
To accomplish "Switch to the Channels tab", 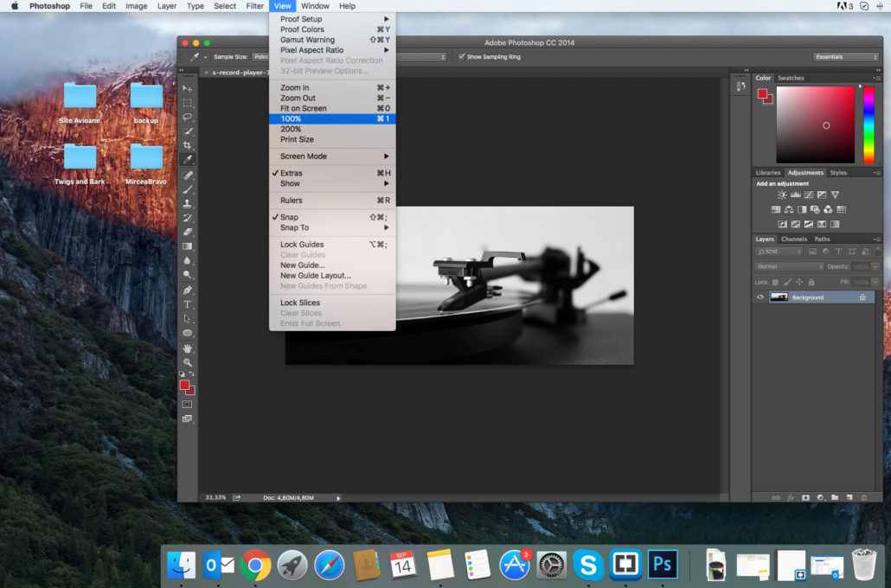I will tap(795, 240).
